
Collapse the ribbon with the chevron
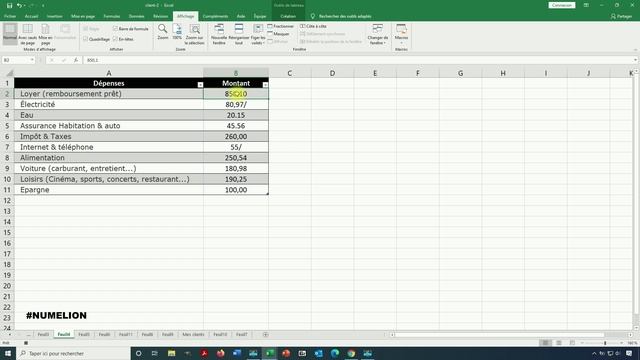[x=635, y=50]
